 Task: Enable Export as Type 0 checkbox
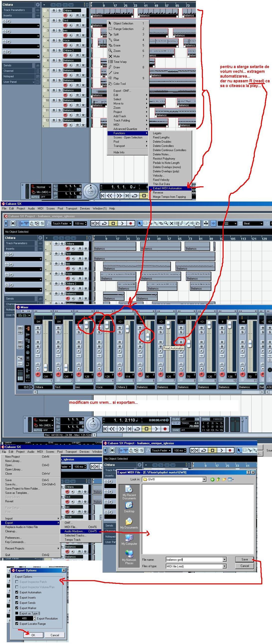point(17,613)
